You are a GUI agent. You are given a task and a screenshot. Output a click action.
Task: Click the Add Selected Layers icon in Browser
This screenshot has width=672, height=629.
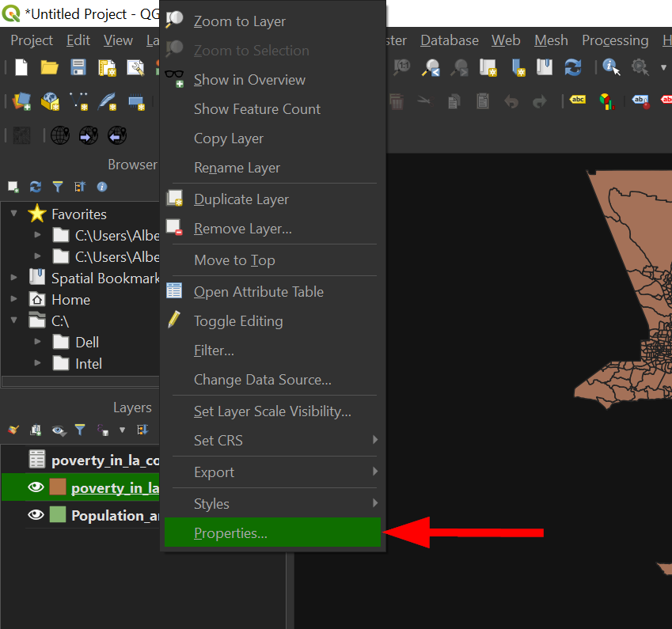(x=13, y=187)
